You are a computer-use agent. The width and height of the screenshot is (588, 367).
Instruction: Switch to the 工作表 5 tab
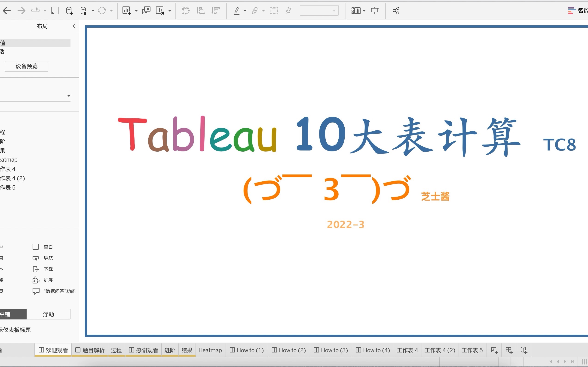472,350
